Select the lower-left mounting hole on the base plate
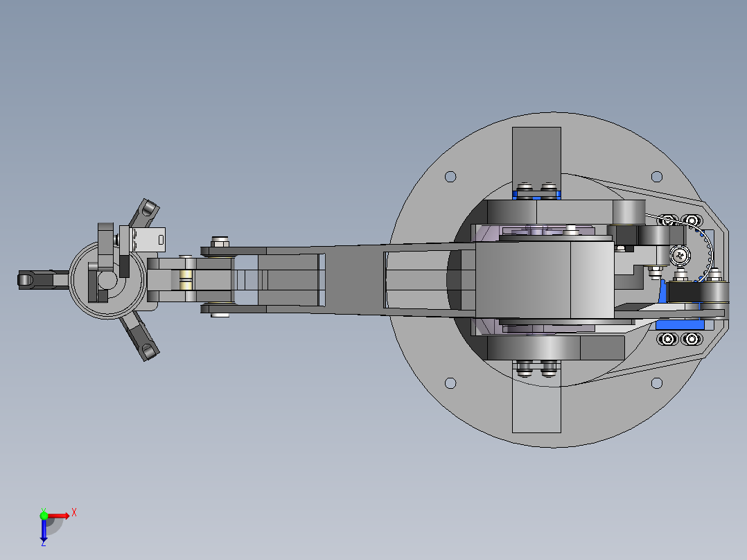The image size is (747, 560). pyautogui.click(x=450, y=383)
